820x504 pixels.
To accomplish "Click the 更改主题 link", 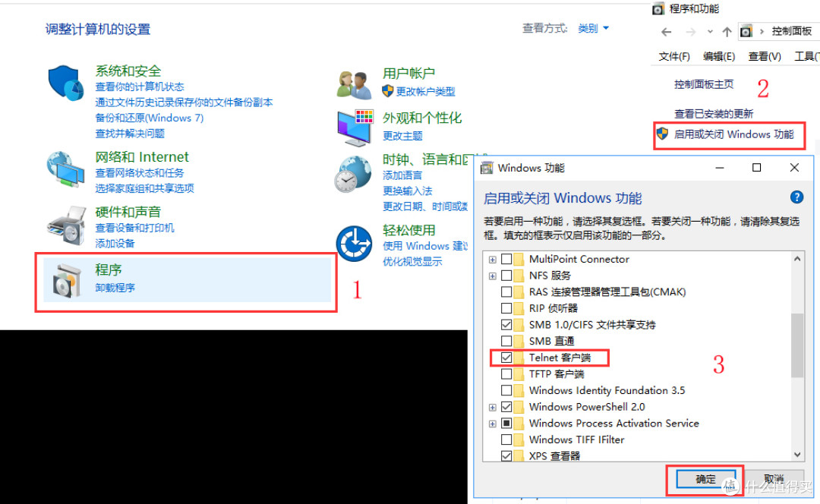I will [402, 136].
